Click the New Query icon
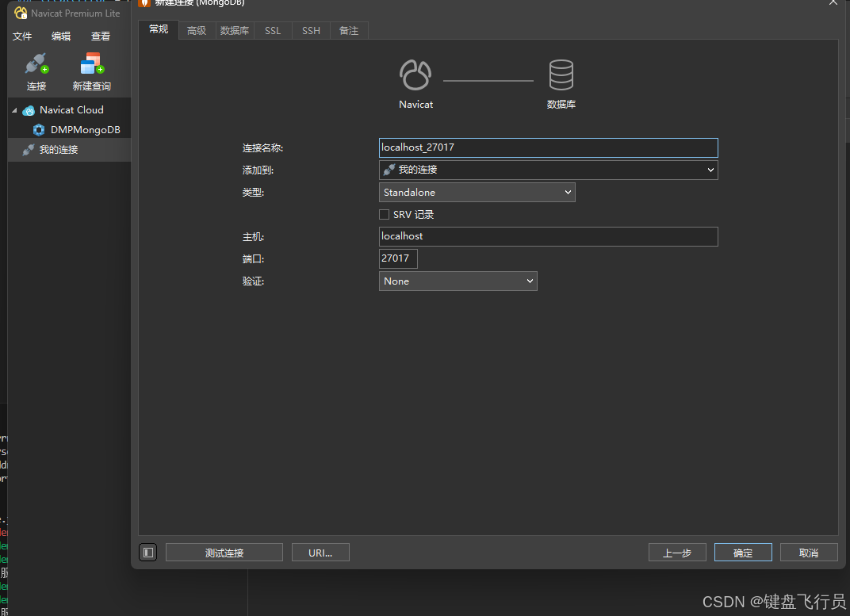The image size is (850, 616). pyautogui.click(x=92, y=63)
